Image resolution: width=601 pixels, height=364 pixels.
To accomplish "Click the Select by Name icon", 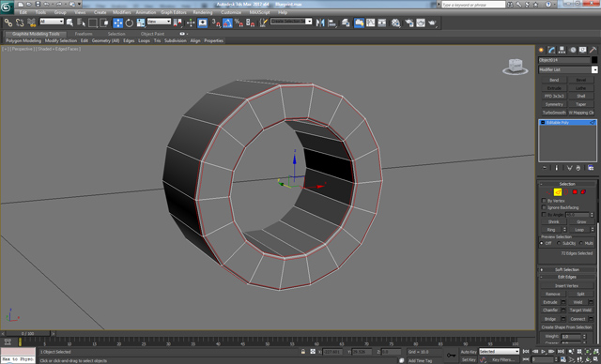I will coord(82,23).
